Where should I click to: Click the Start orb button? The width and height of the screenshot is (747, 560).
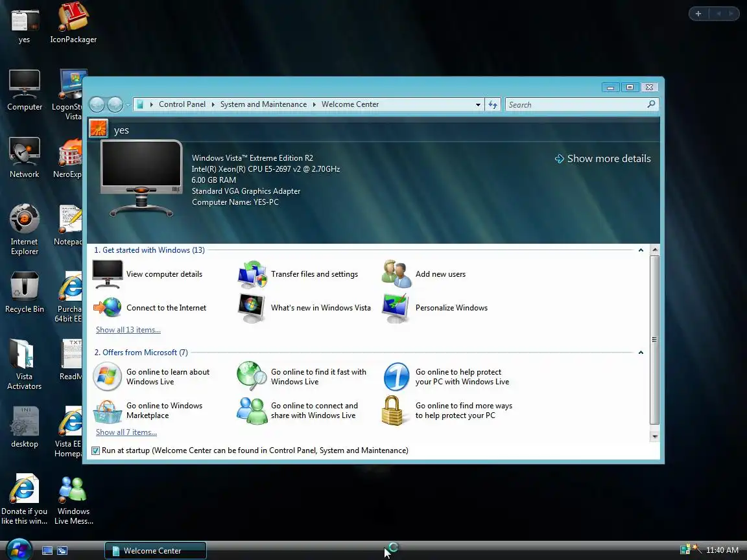click(x=19, y=550)
